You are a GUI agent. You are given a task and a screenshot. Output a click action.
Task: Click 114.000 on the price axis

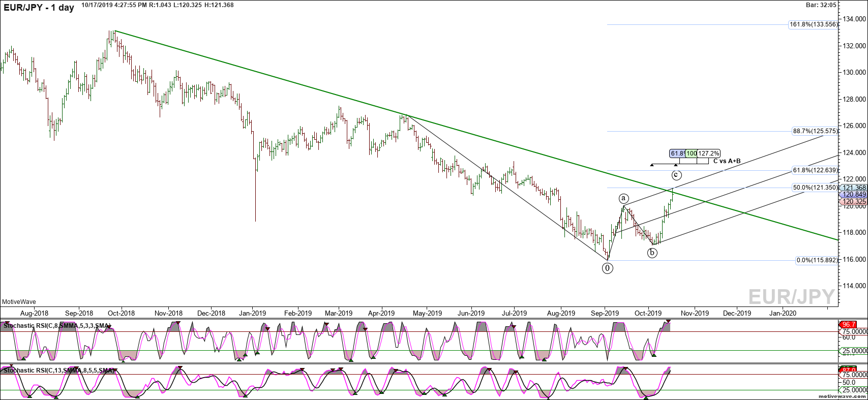pyautogui.click(x=854, y=286)
